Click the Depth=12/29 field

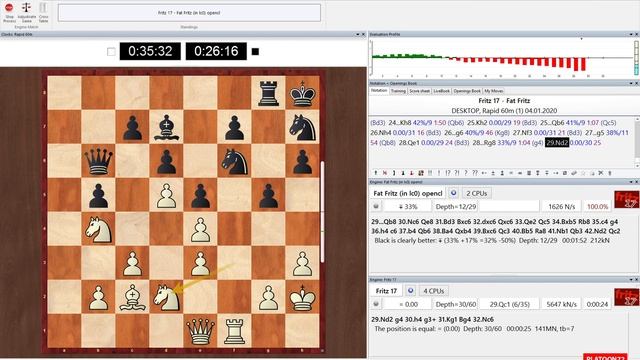point(456,207)
